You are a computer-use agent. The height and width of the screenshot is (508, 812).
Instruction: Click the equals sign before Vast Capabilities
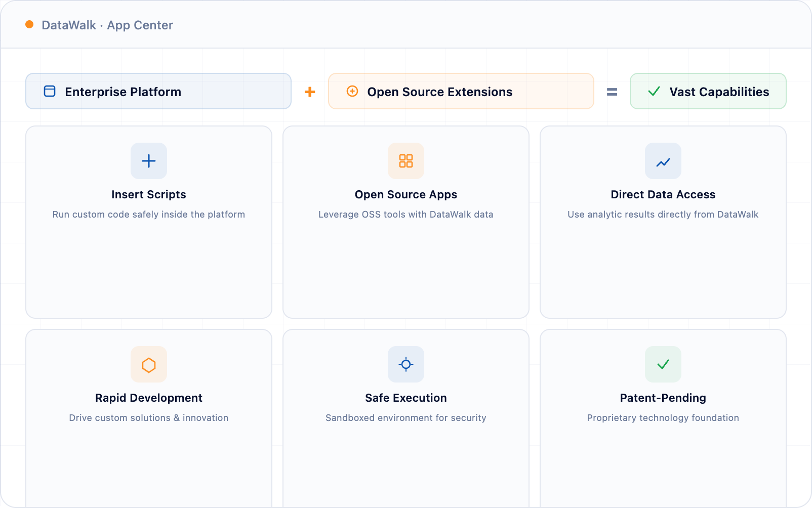(612, 92)
